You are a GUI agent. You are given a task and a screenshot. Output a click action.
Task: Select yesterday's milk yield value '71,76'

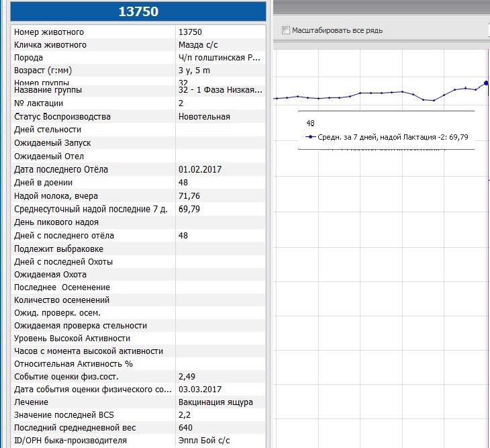(x=189, y=196)
